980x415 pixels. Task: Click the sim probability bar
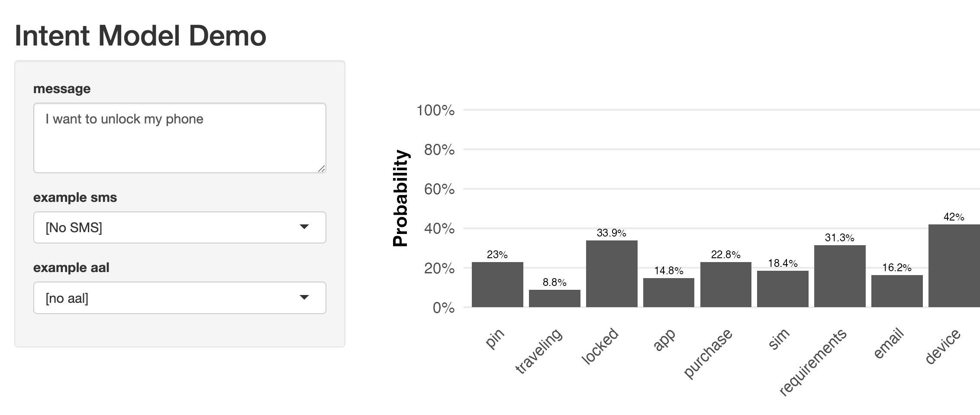point(783,289)
